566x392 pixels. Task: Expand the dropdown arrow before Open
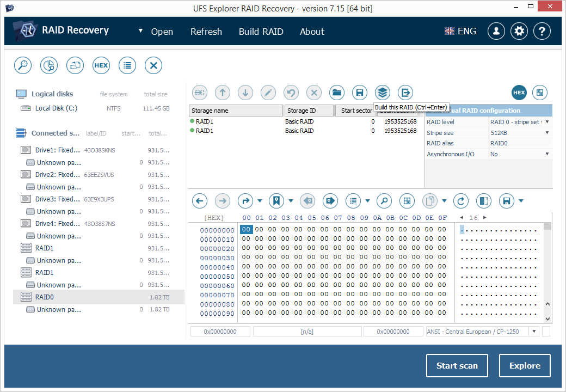click(x=140, y=31)
